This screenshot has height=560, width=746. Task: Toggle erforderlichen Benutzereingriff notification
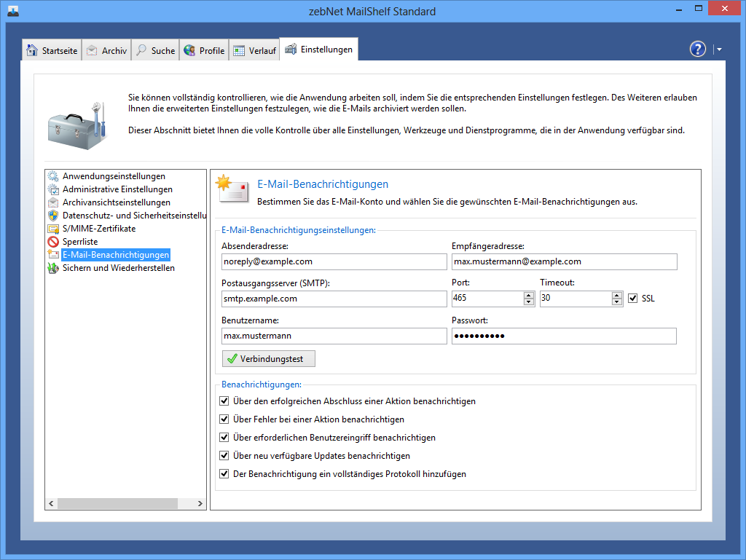click(x=224, y=438)
